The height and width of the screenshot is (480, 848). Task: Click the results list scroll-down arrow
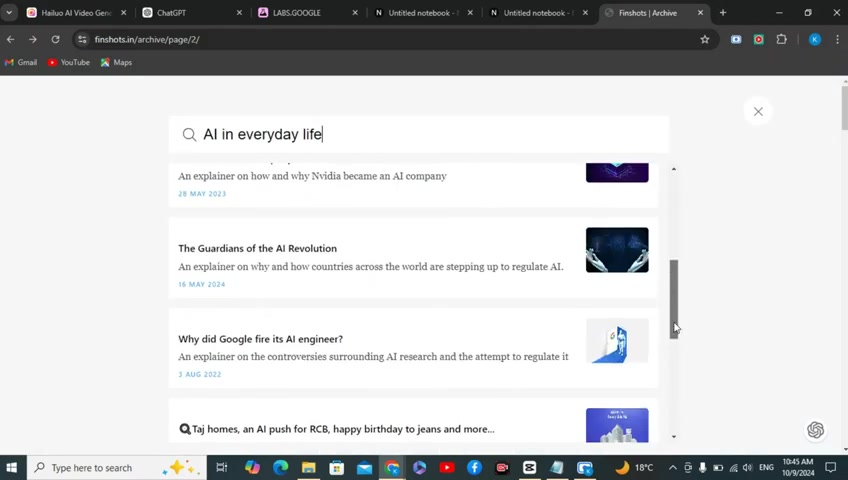(674, 437)
